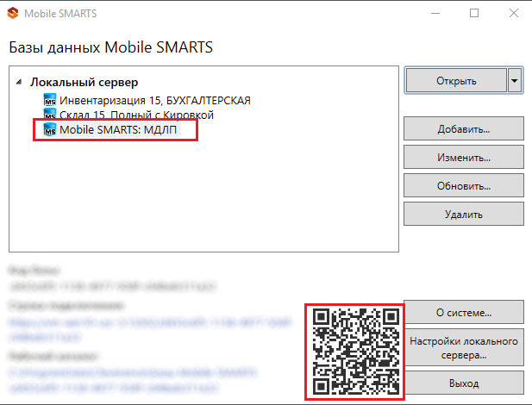Click the Обновить... button
This screenshot has width=532, height=405.
click(464, 186)
